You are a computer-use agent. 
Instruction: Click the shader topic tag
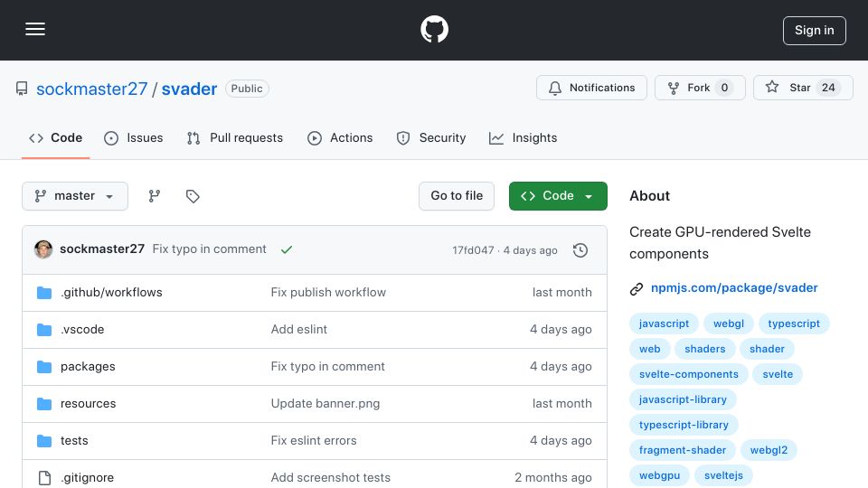(x=768, y=349)
